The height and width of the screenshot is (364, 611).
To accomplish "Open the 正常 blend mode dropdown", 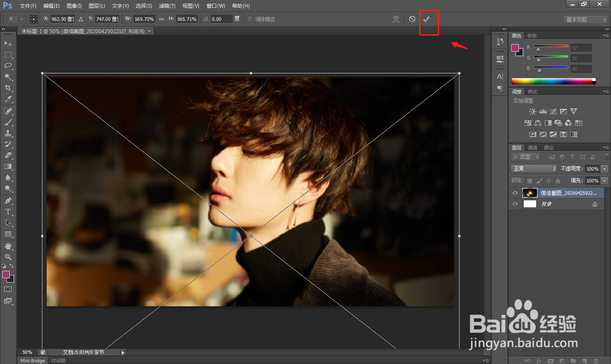I will click(x=534, y=169).
